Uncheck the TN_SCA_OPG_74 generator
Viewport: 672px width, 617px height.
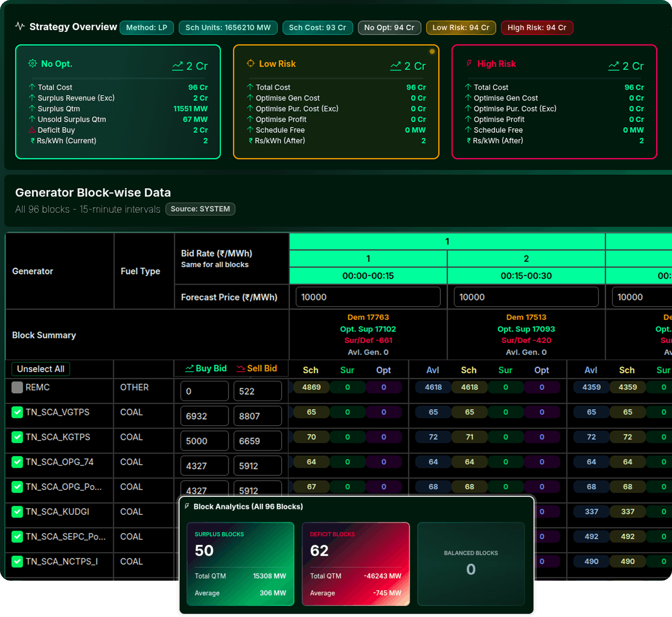click(17, 462)
